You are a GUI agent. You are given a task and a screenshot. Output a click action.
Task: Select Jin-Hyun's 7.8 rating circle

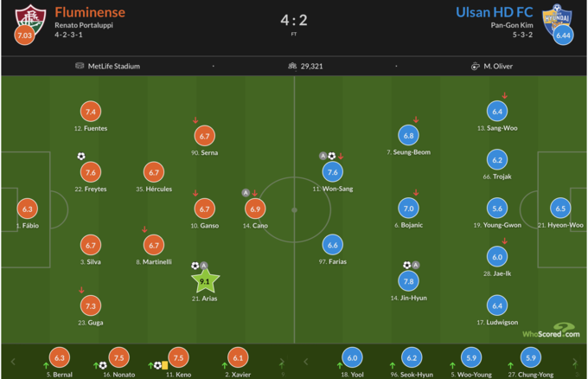click(x=409, y=280)
